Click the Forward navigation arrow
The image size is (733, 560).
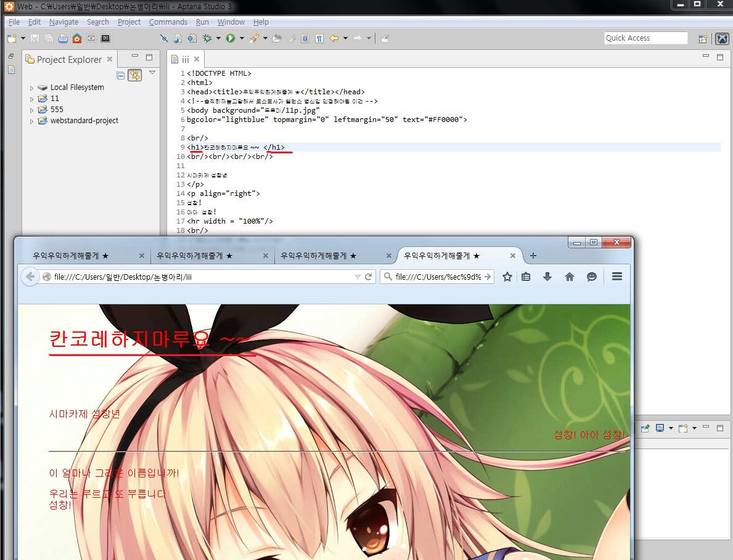coord(357,38)
